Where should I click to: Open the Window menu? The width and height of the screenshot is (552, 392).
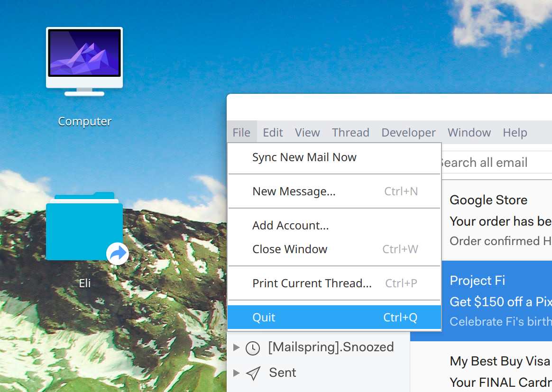[469, 133]
